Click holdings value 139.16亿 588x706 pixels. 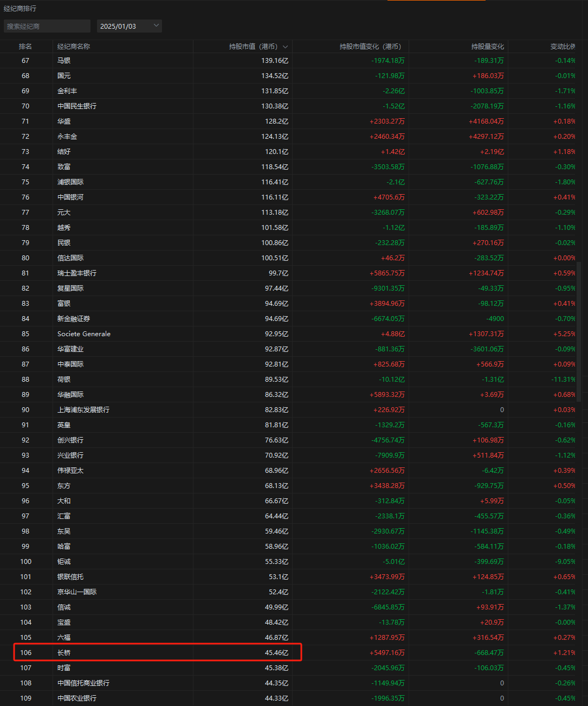click(x=275, y=61)
